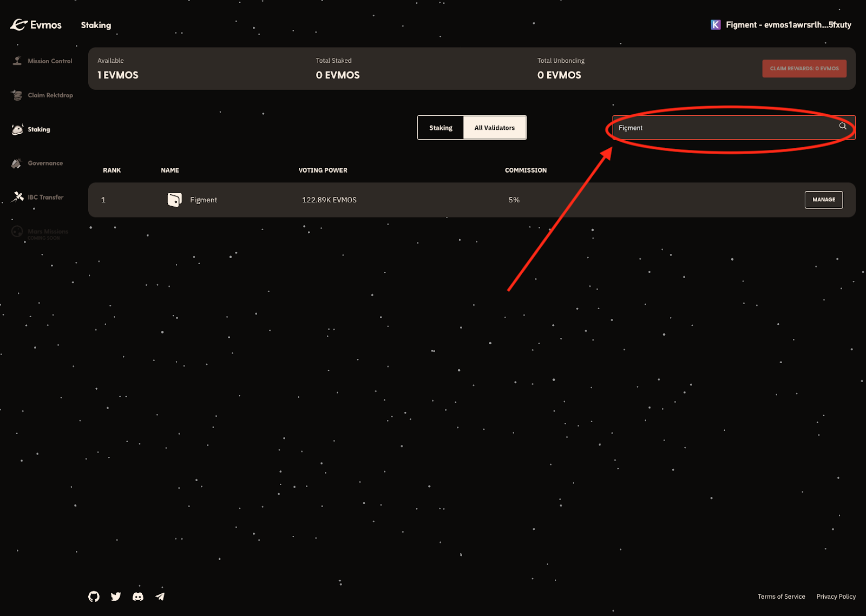Open Governance menu item
Image resolution: width=866 pixels, height=616 pixels.
[x=45, y=163]
